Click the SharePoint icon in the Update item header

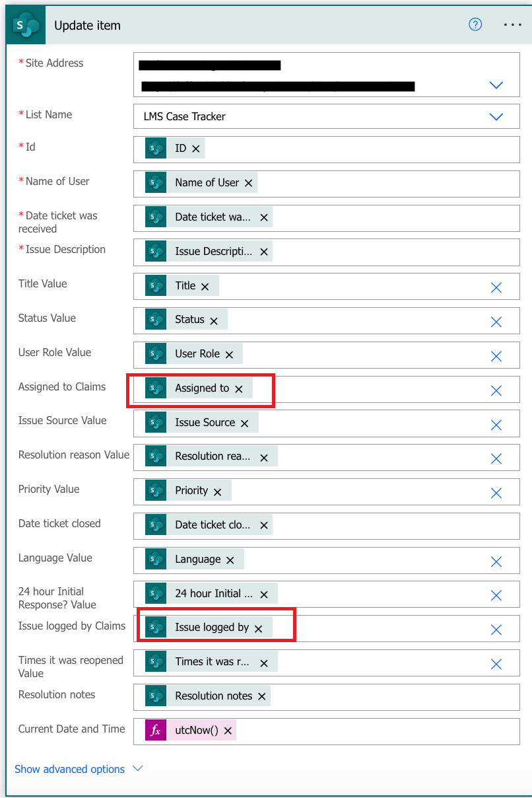coord(24,24)
